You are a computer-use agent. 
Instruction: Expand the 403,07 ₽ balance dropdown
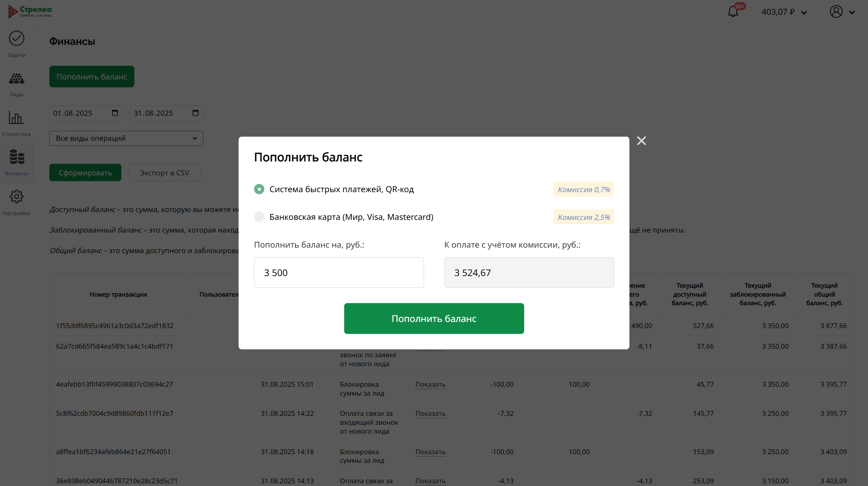(804, 13)
